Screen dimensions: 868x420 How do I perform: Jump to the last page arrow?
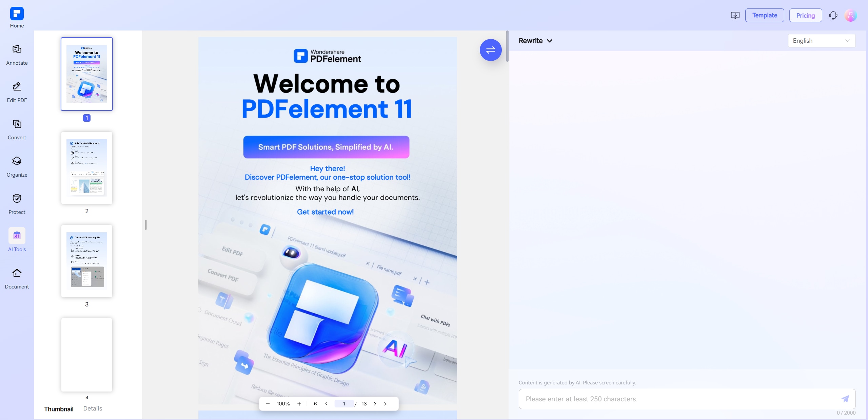click(x=386, y=403)
